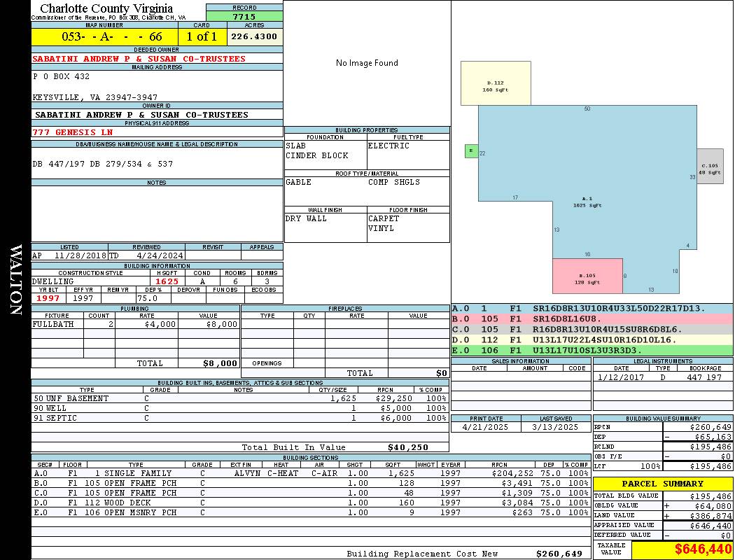Screen dimensions: 735x560
Task: Click the card count '1 of 1'
Action: tap(202, 36)
